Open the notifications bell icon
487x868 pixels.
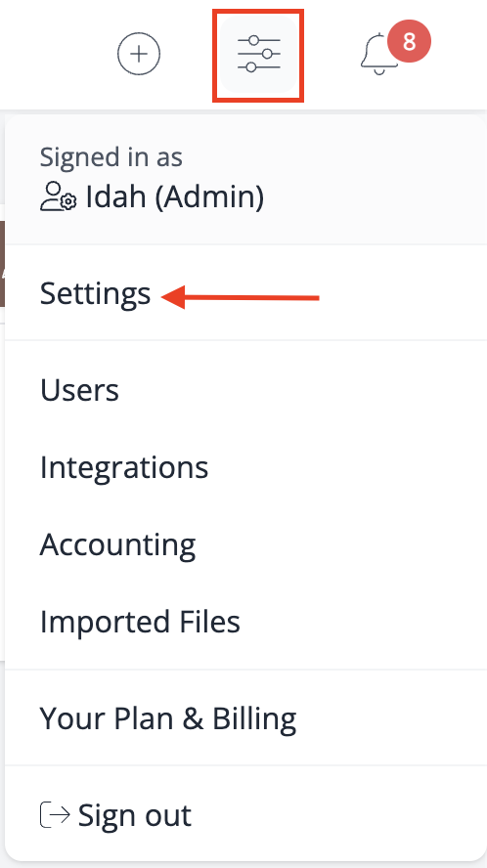(x=379, y=55)
